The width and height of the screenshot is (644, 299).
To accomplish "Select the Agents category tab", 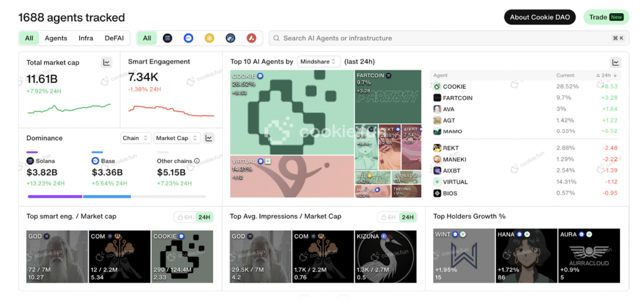I will point(56,38).
